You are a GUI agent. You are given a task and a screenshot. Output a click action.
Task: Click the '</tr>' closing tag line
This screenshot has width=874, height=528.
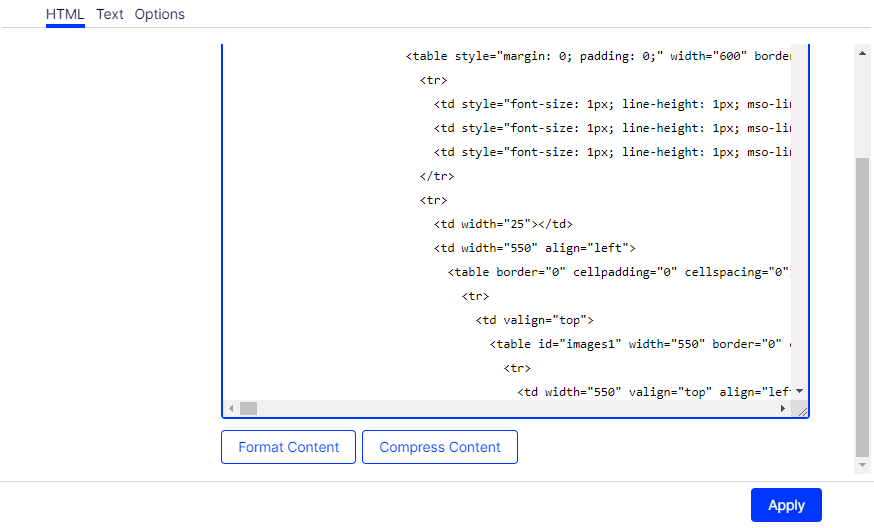[x=437, y=176]
